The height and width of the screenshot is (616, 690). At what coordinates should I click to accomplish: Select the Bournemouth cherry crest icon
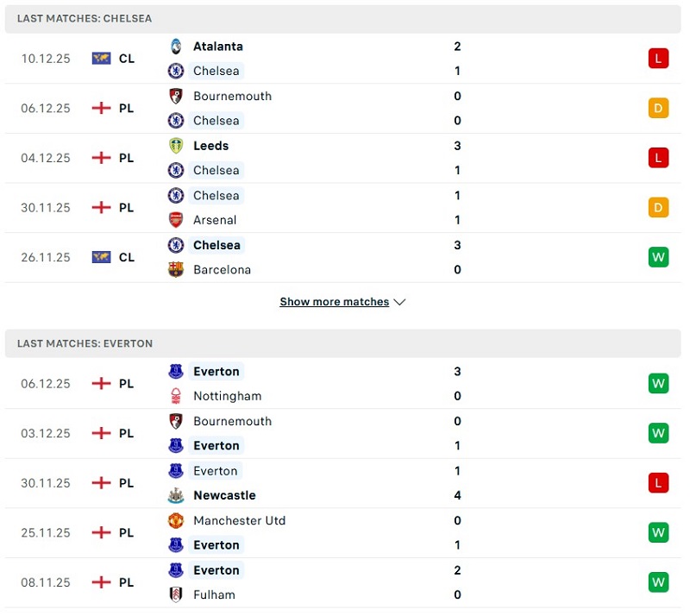tap(176, 97)
